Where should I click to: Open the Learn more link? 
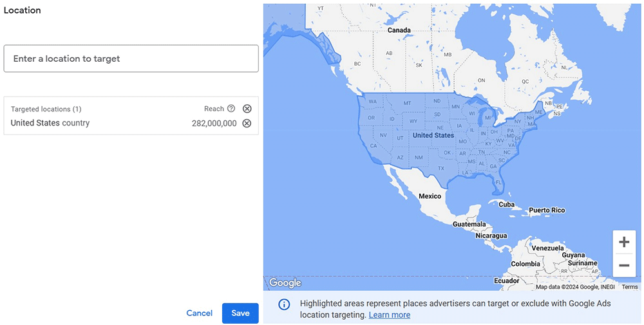[x=389, y=315]
